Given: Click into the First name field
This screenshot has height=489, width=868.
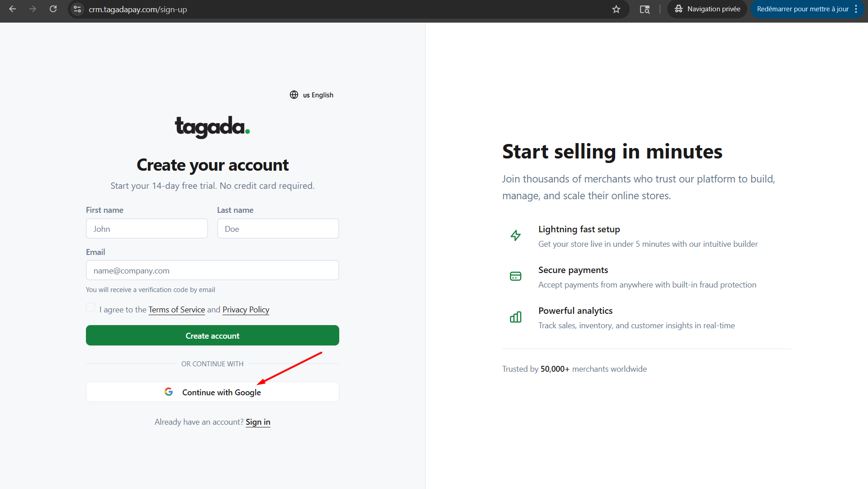Looking at the screenshot, I should (x=147, y=229).
